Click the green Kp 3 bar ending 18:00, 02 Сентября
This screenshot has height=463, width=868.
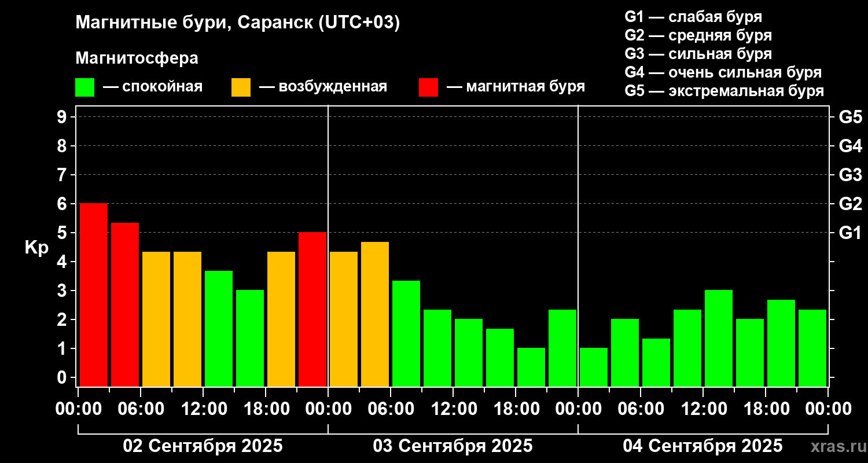250,339
